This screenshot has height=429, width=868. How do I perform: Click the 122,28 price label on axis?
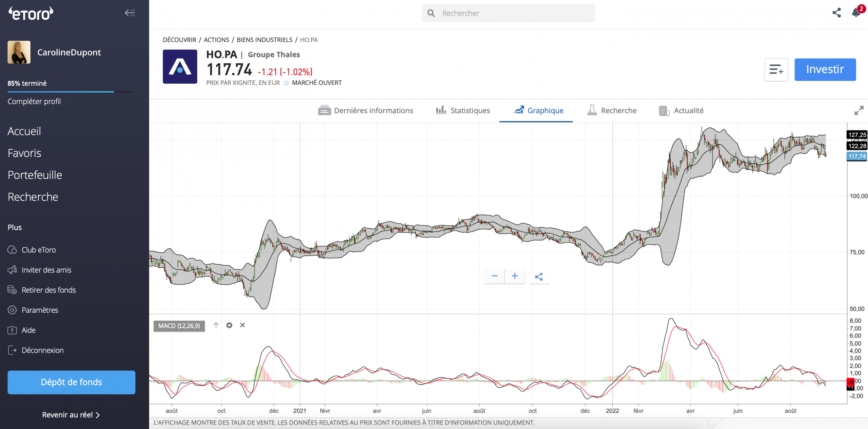coord(857,146)
